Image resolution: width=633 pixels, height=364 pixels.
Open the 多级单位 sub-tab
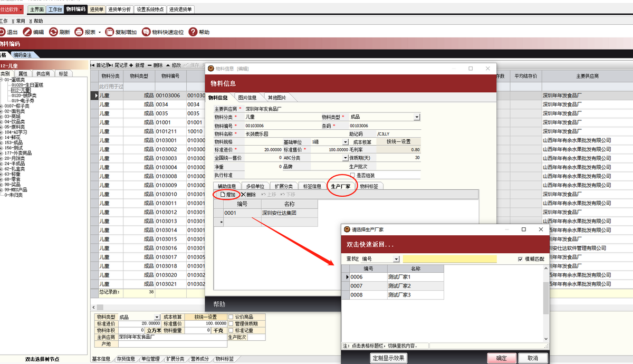pos(255,186)
